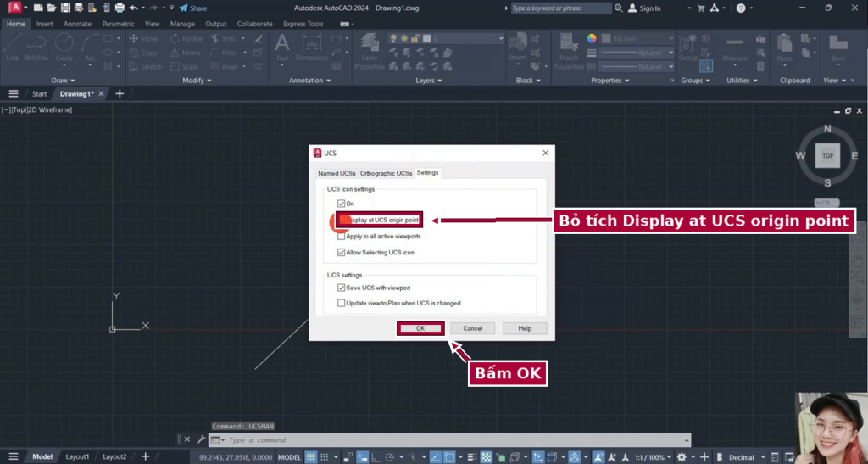The image size is (868, 464).
Task: Toggle ortho mode in status bar
Action: point(376,457)
